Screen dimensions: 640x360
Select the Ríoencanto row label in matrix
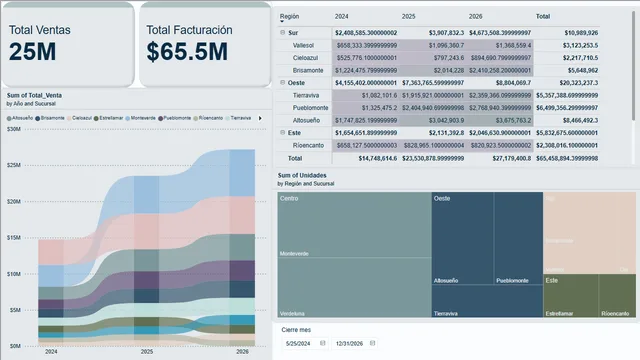coord(308,145)
